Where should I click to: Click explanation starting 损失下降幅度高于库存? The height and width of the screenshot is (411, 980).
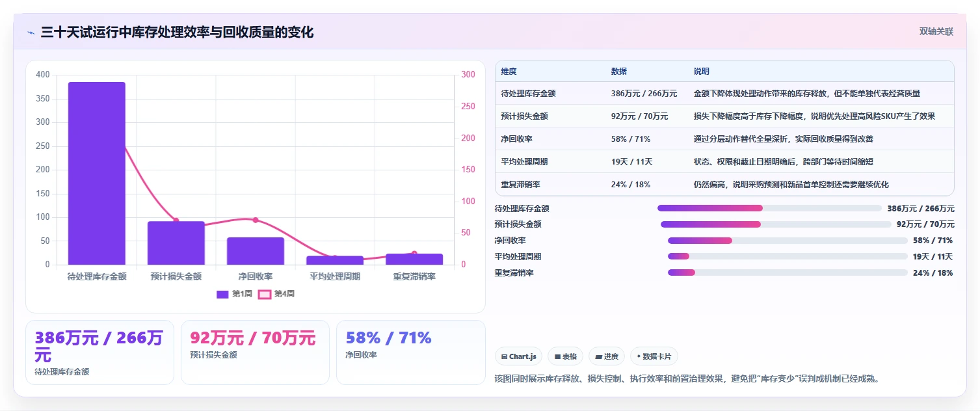[x=815, y=116]
